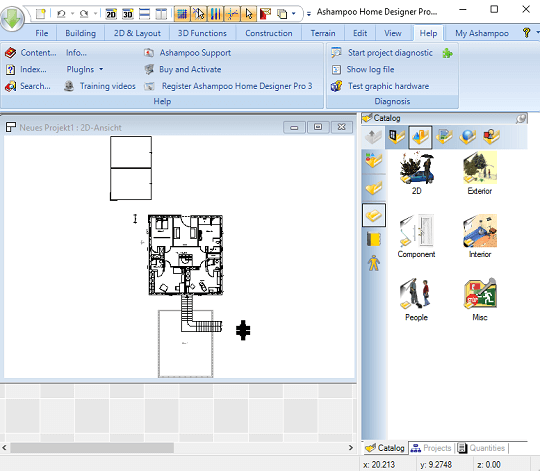
Task: Customize the quick access toolbar dropdown
Action: (309, 14)
